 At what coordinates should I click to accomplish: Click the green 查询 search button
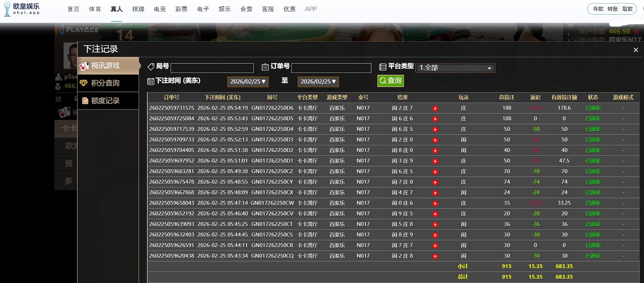[390, 81]
